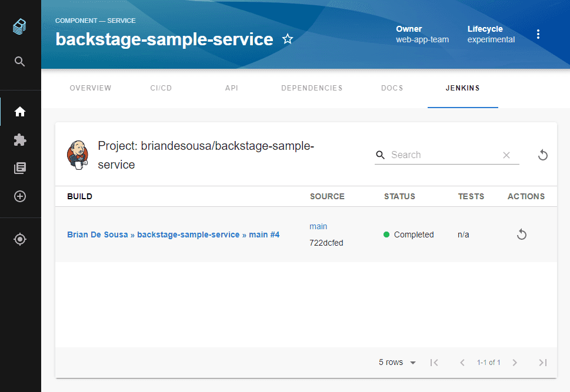Open search from the sidebar magnifier icon
This screenshot has height=392, width=570.
point(19,61)
